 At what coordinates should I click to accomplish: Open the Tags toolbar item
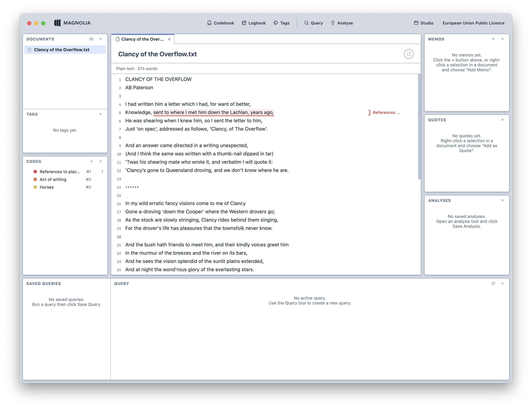point(281,23)
